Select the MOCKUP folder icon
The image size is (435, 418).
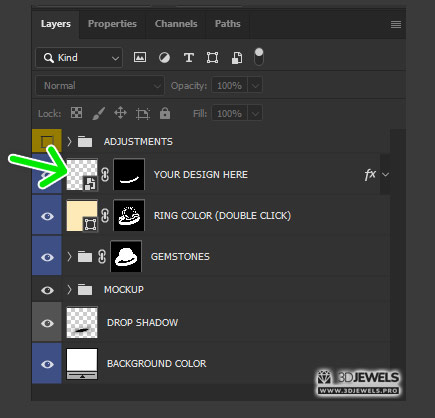(x=85, y=290)
